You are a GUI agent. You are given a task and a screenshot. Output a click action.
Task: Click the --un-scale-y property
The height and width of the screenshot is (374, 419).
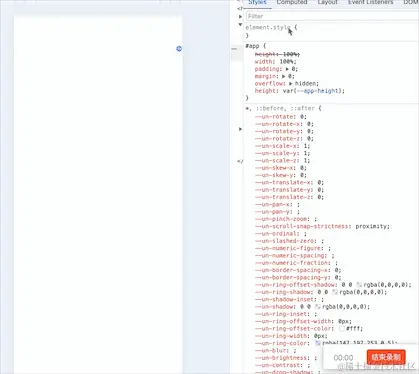(x=277, y=153)
